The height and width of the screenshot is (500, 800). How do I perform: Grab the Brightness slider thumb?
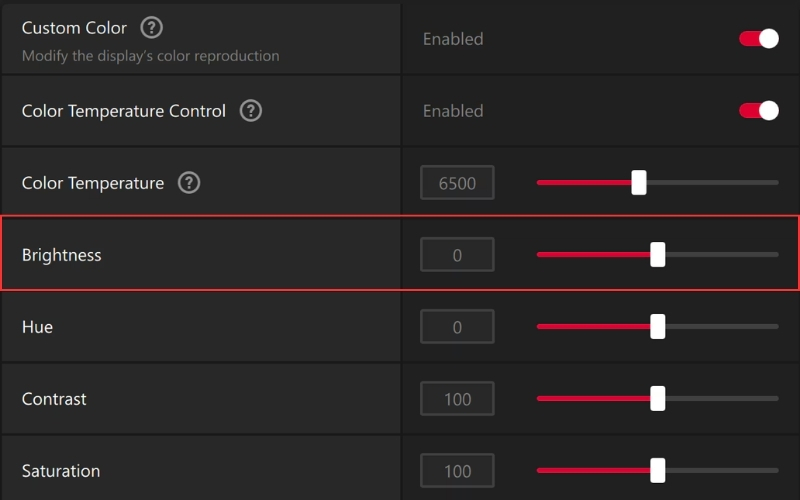tap(658, 255)
